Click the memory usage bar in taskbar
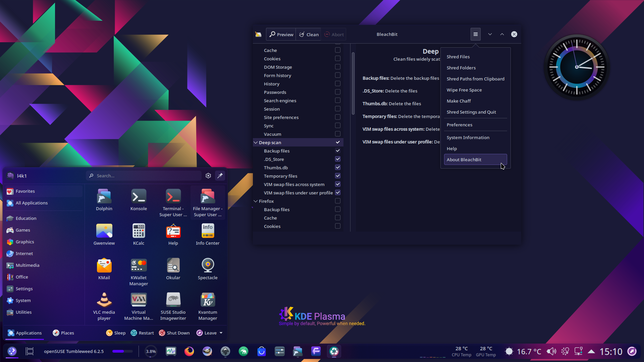The image size is (644, 362). pyautogui.click(x=122, y=351)
